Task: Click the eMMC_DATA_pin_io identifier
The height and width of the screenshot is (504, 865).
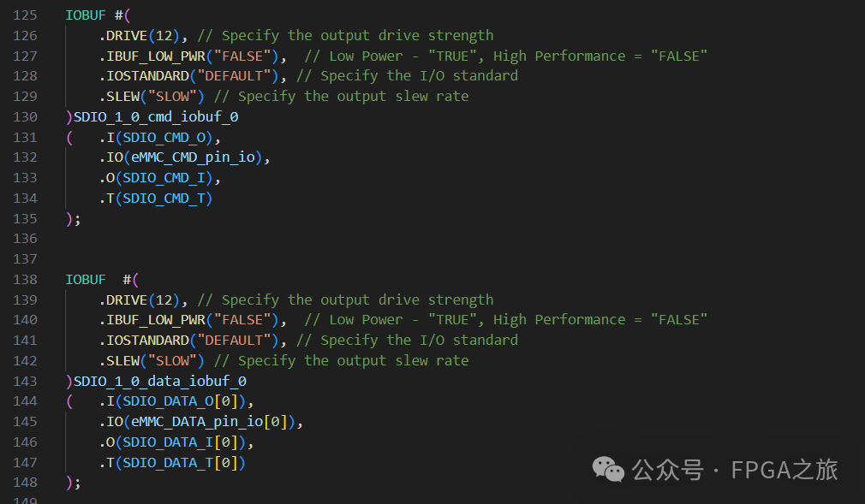Action: pos(197,422)
